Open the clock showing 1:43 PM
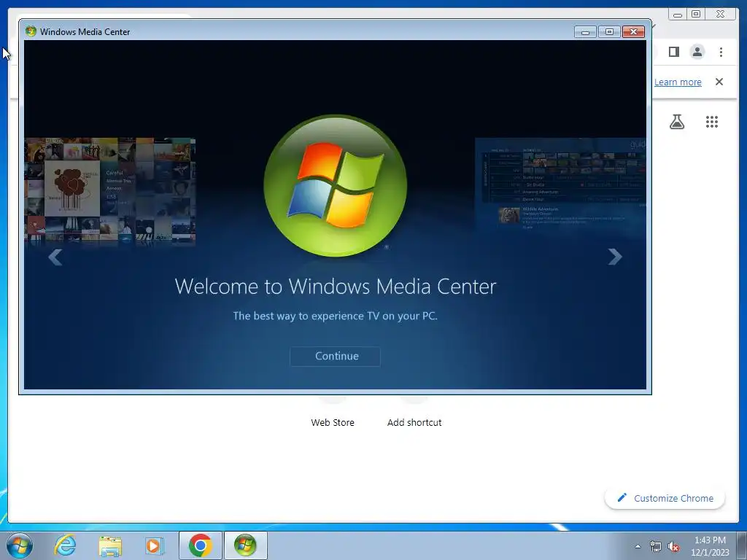 [710, 546]
